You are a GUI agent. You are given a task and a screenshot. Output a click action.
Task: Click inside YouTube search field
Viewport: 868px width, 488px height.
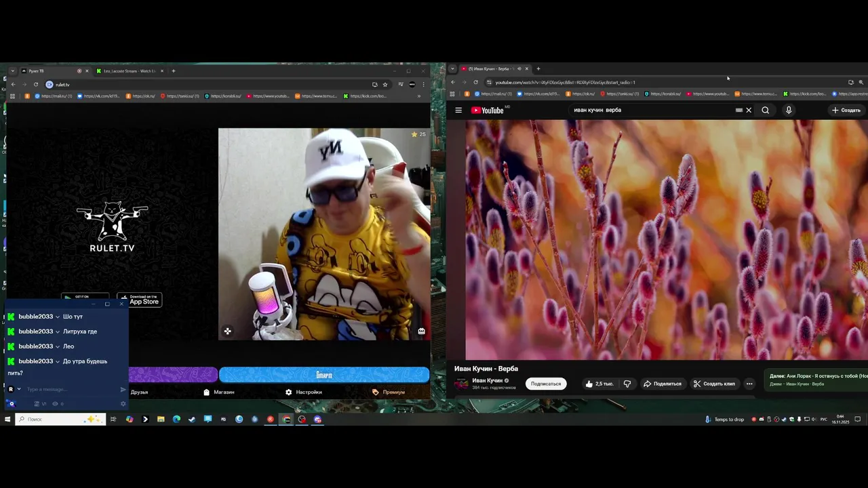(x=651, y=110)
